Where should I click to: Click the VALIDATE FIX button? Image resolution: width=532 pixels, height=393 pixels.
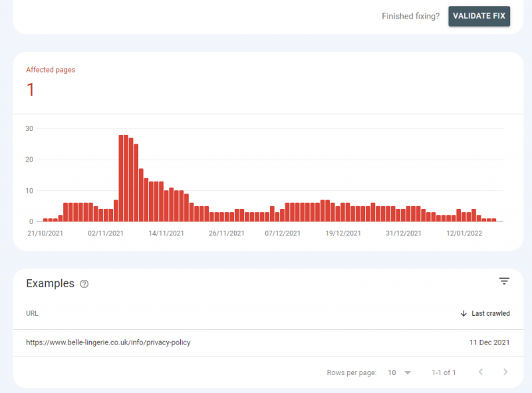click(479, 16)
